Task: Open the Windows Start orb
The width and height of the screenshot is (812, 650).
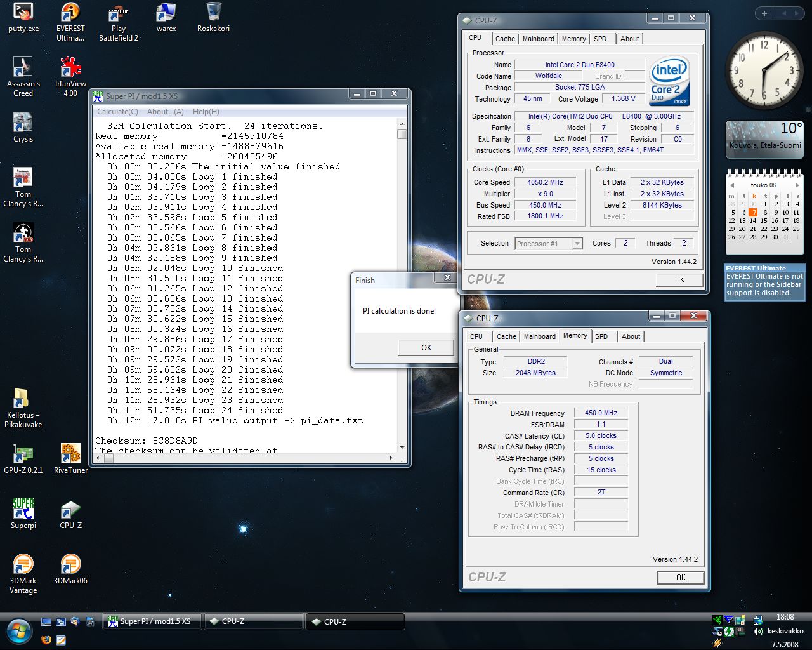Action: [x=19, y=630]
